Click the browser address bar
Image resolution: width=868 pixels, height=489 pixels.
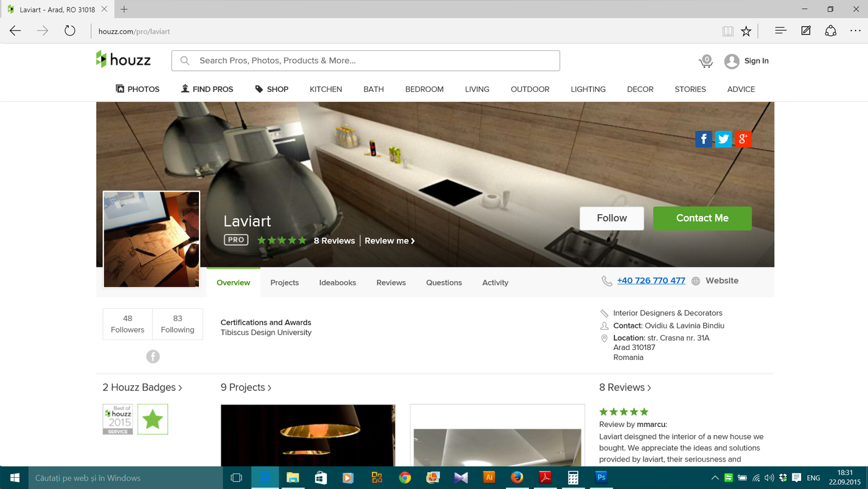pyautogui.click(x=403, y=31)
